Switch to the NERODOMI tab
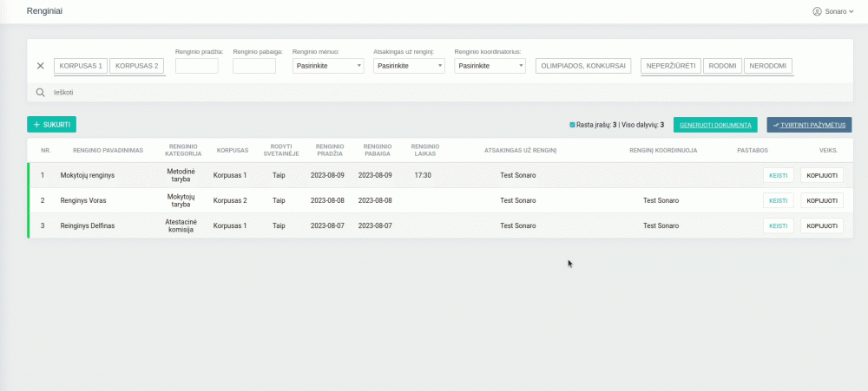The image size is (868, 391). [x=768, y=66]
